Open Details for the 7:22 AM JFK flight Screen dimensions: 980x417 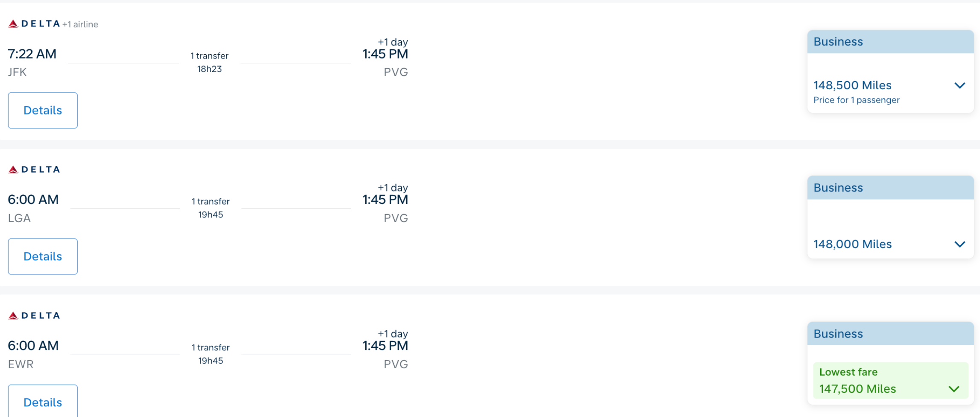[43, 110]
